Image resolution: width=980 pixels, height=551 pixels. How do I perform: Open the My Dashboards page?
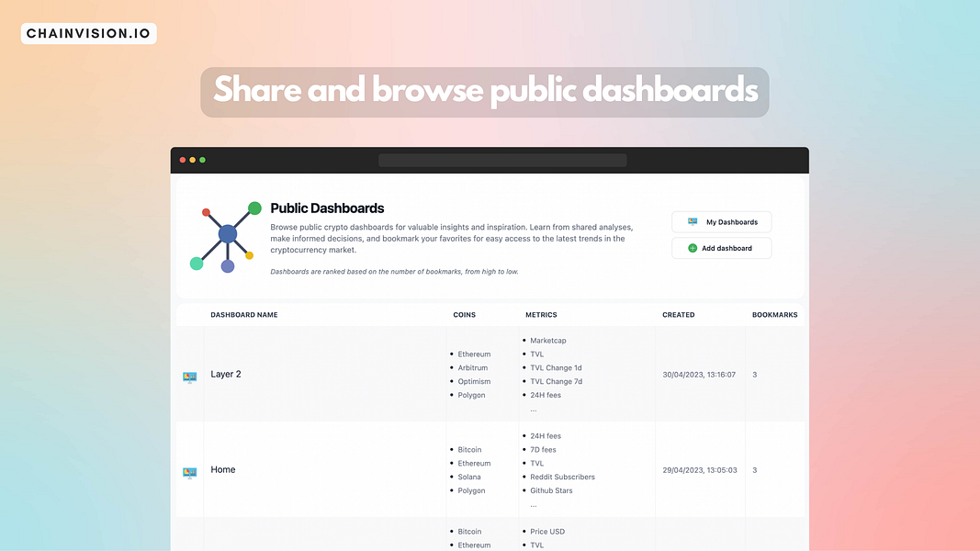(721, 221)
